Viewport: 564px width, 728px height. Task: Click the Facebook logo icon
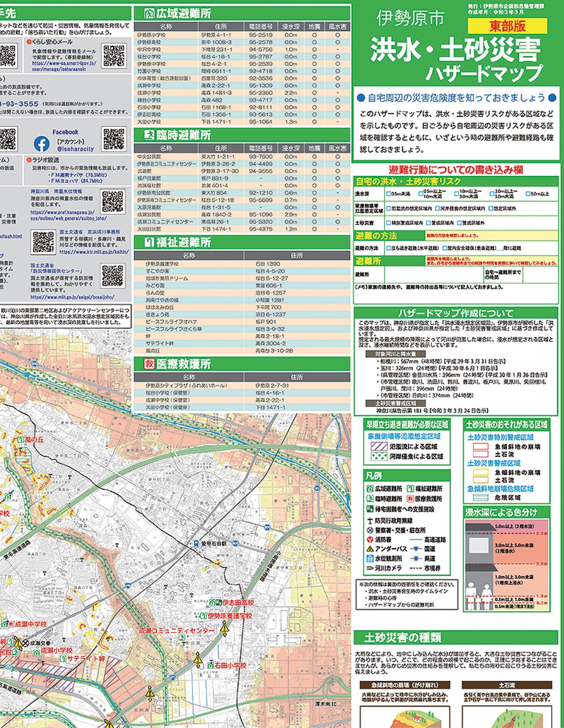coord(42,143)
